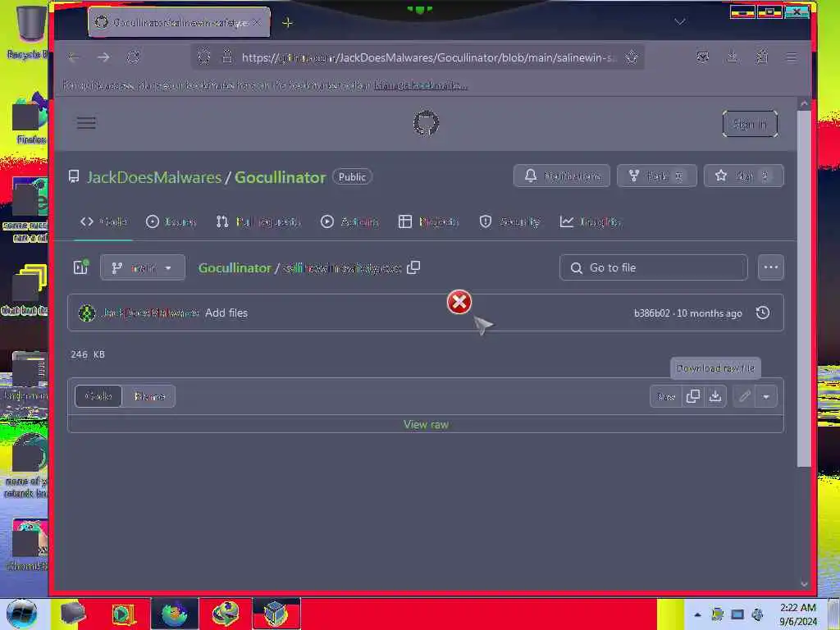Open the Pocket save icon in toolbar
The height and width of the screenshot is (630, 840).
pyautogui.click(x=703, y=57)
